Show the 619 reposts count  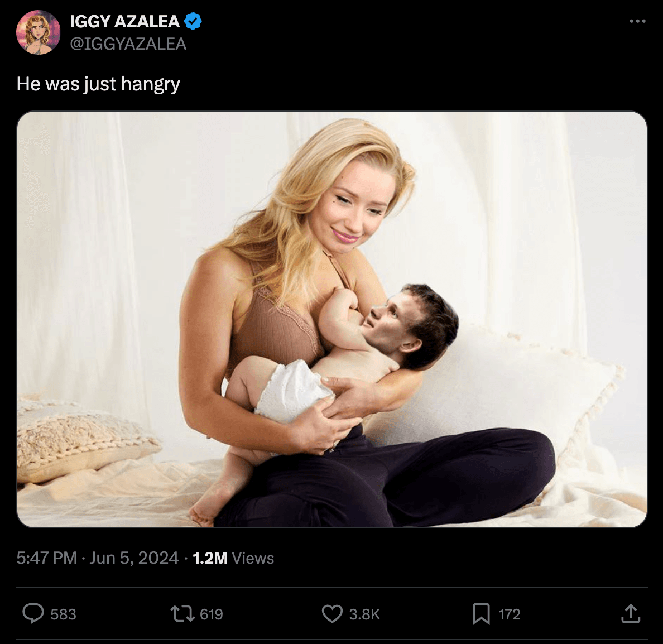tap(212, 614)
